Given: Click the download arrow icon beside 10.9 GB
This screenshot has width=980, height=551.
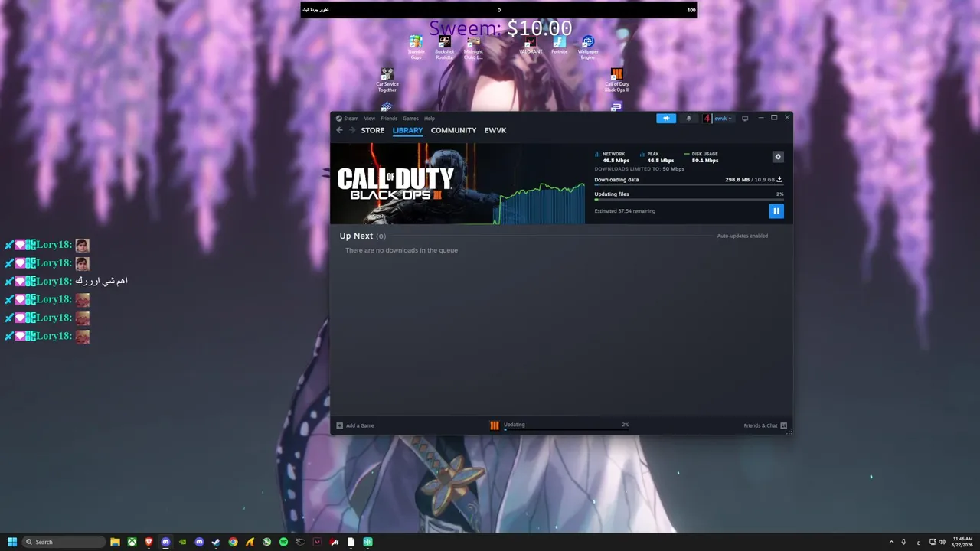Looking at the screenshot, I should coord(779,180).
